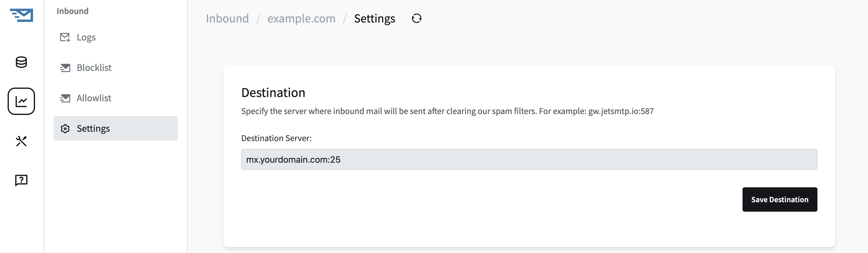Click the gear icon beside Settings
The image size is (868, 253).
click(65, 129)
